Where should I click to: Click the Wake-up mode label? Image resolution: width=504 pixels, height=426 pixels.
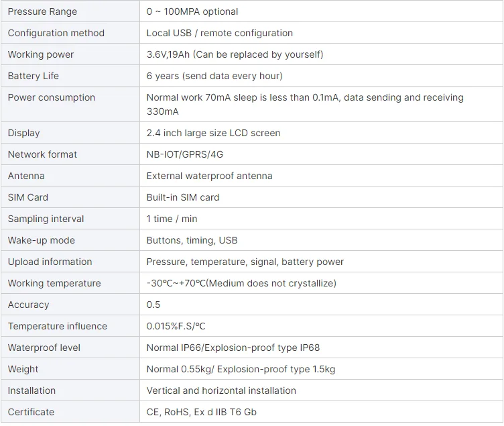[x=42, y=240]
